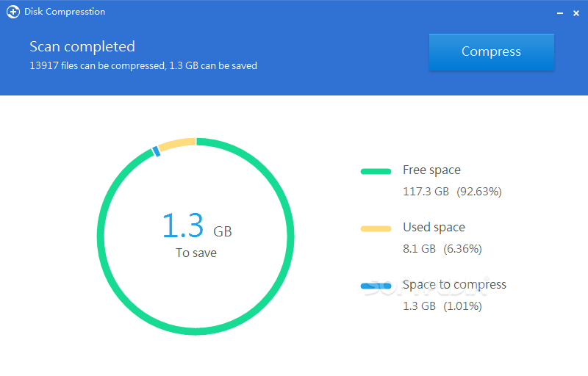
Task: Click the 117.3 GB (92.63%) value
Action: pos(452,192)
